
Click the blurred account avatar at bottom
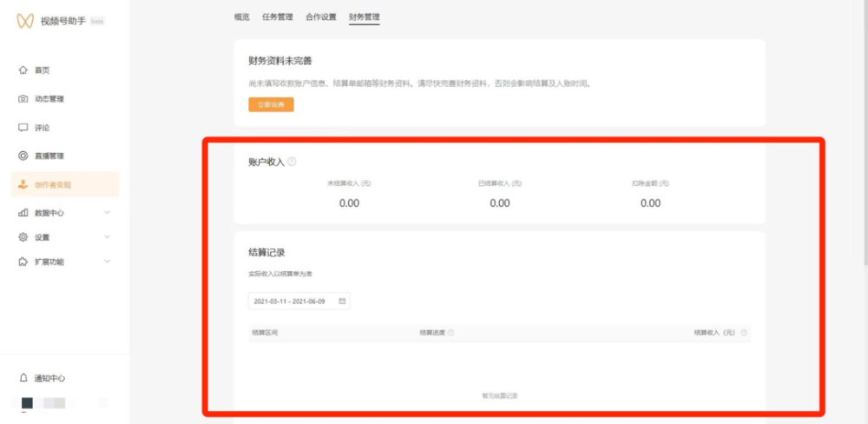27,403
